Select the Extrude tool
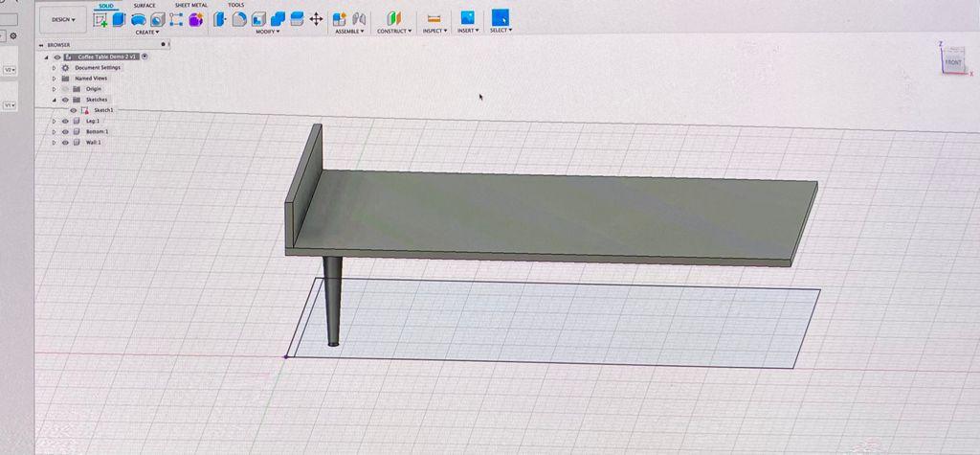This screenshot has width=980, height=455. [x=119, y=19]
